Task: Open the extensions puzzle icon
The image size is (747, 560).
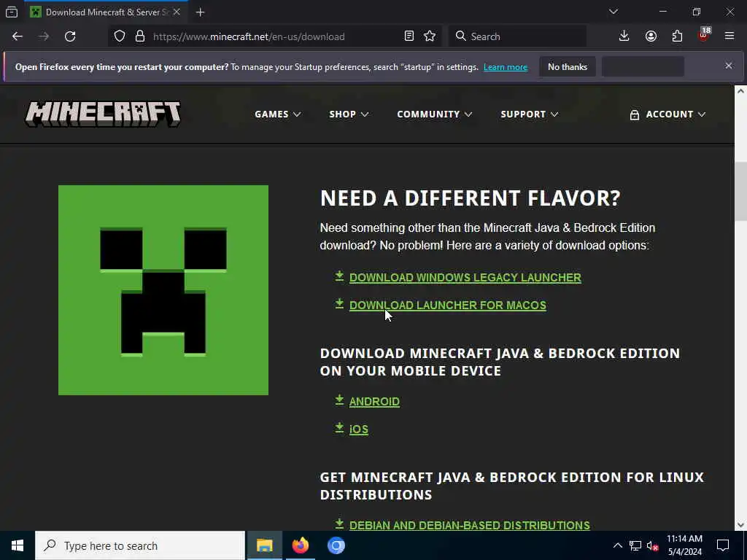Action: coord(677,36)
